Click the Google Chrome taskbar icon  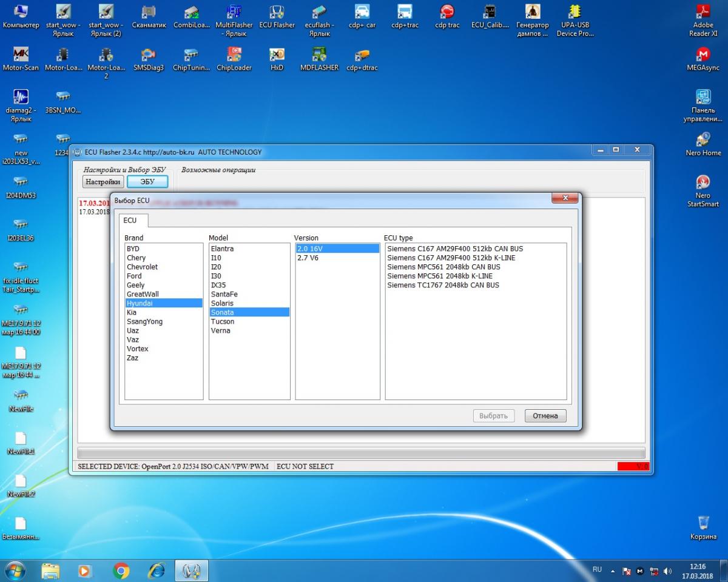point(121,570)
